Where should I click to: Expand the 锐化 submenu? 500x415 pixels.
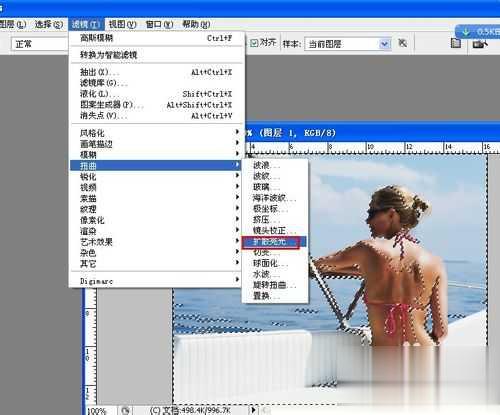point(155,176)
